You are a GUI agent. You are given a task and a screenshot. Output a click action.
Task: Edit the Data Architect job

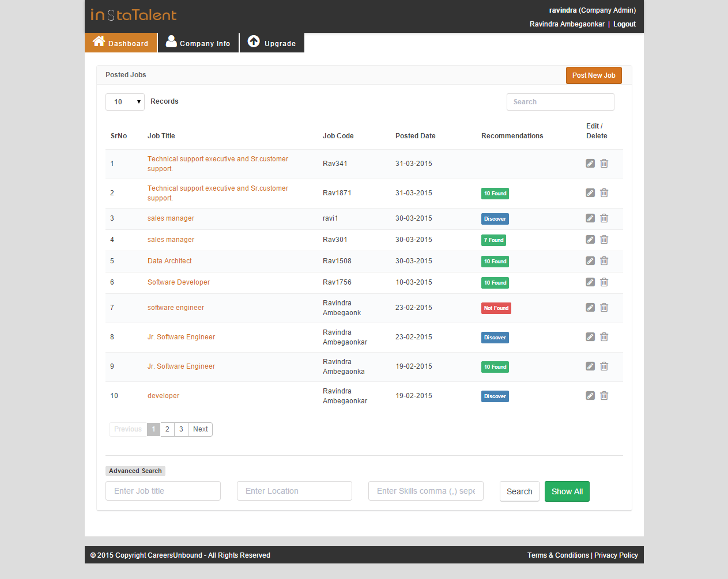pos(590,261)
